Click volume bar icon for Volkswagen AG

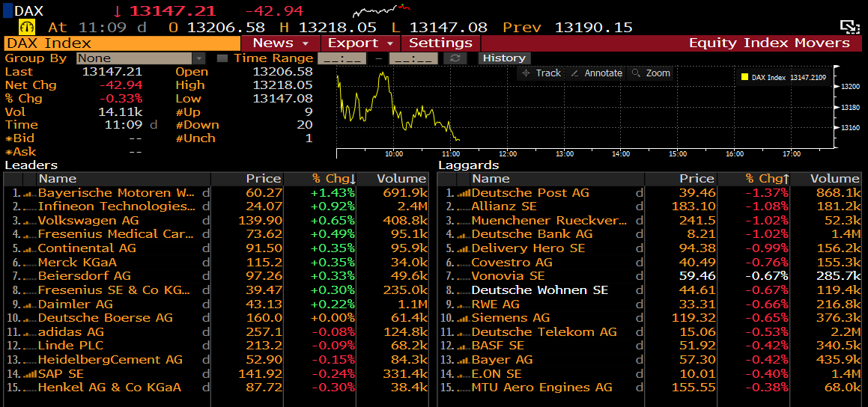point(31,221)
